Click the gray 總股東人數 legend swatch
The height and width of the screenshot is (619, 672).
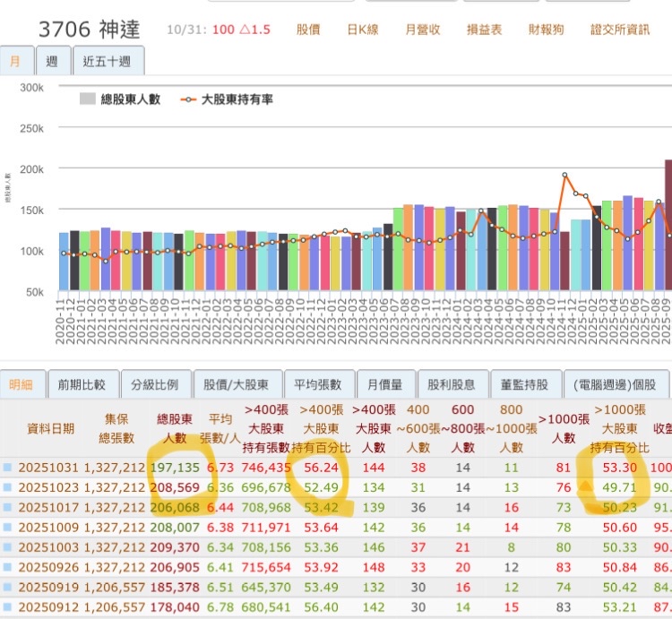(87, 99)
